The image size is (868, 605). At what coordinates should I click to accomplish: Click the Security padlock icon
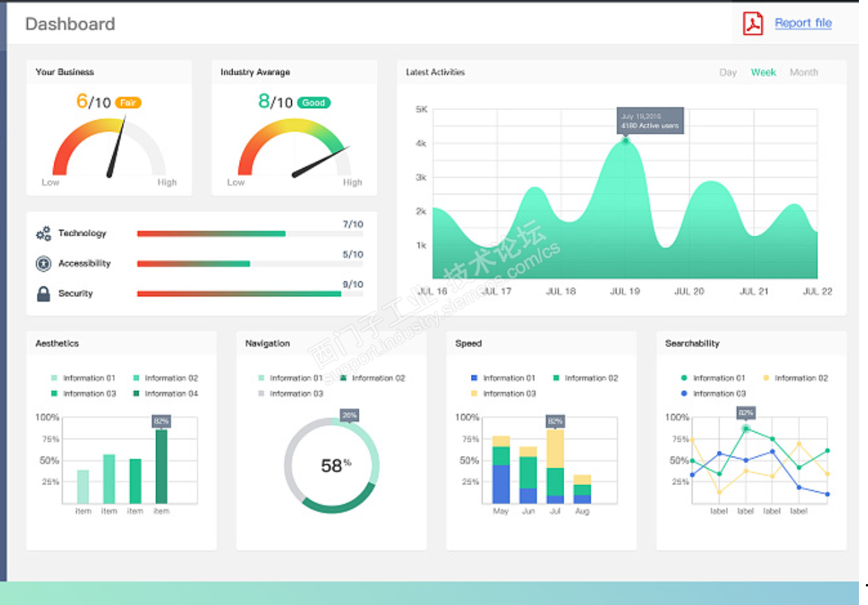click(43, 293)
